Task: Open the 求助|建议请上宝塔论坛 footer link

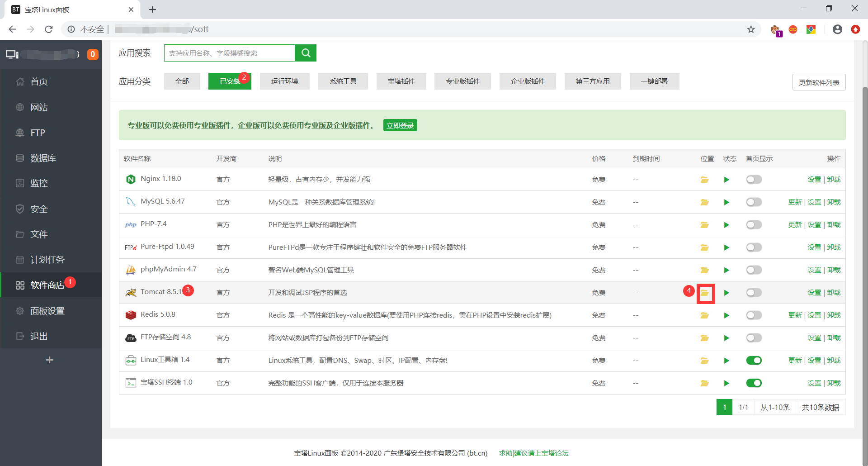Action: 534,453
